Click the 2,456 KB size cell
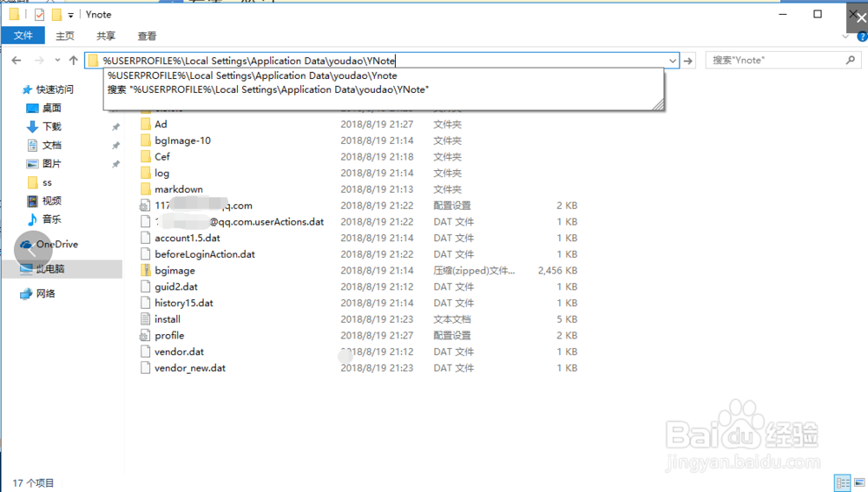This screenshot has width=868, height=492. point(557,271)
